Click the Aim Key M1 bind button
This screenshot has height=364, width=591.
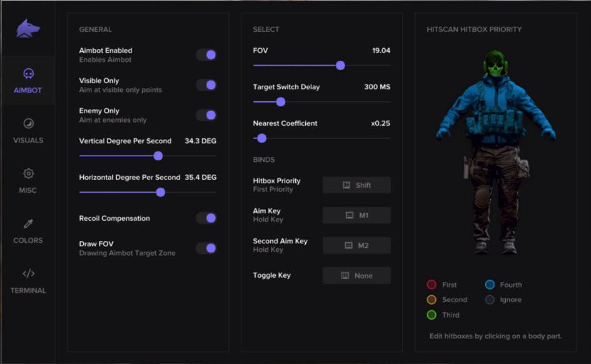pos(356,215)
